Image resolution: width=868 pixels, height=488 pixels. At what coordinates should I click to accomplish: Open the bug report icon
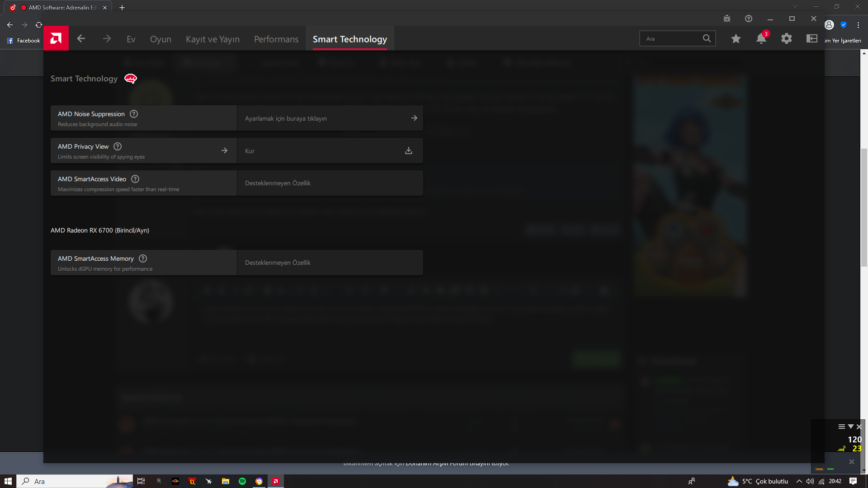coord(727,19)
